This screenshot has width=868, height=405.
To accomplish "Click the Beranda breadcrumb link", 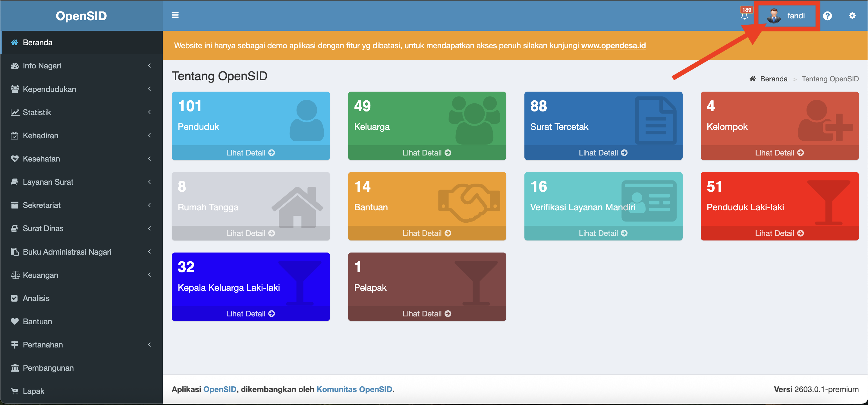I will click(773, 79).
